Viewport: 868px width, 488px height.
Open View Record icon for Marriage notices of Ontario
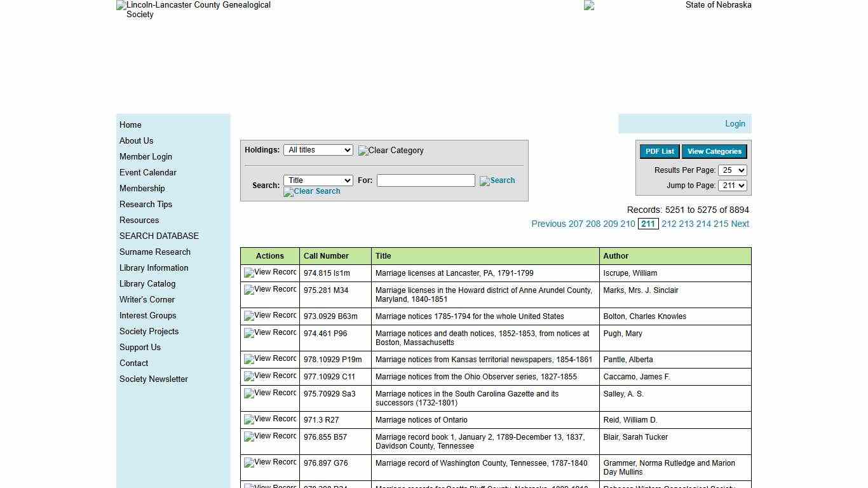[269, 419]
